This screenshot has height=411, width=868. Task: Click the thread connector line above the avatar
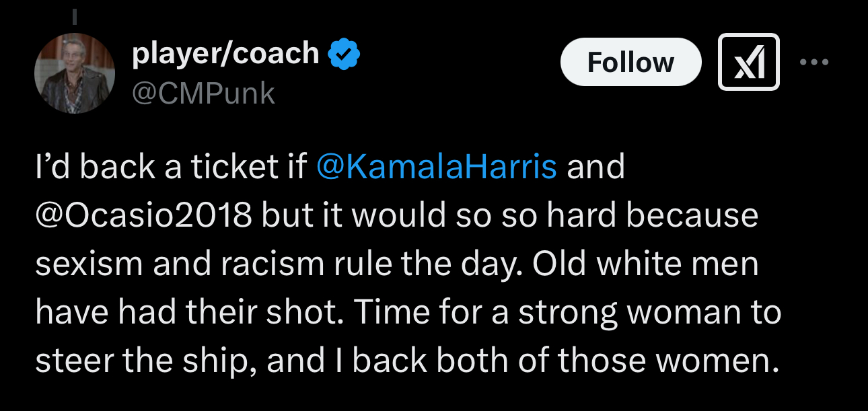point(75,15)
